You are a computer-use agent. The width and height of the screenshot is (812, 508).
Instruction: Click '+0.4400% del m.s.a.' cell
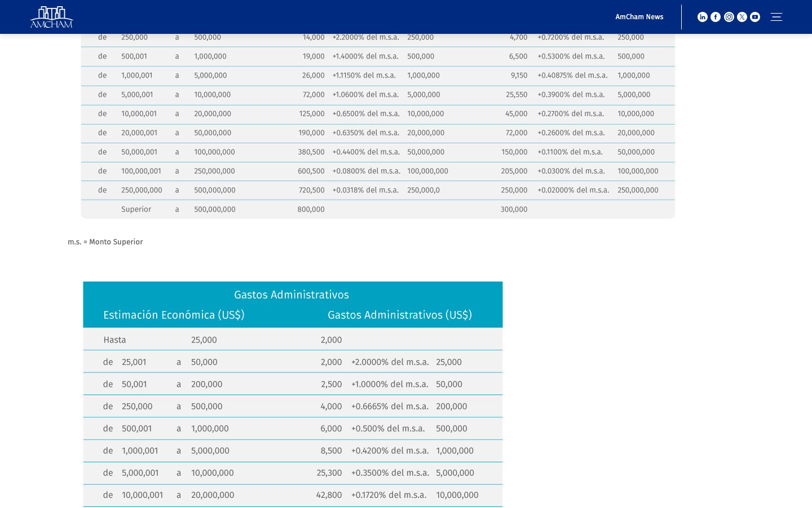click(366, 152)
